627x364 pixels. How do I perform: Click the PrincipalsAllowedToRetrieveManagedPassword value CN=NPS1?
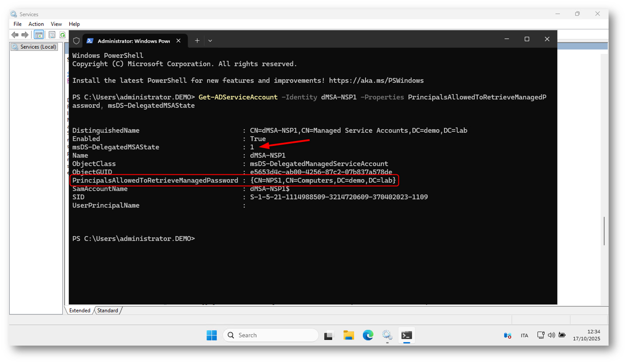click(x=323, y=180)
